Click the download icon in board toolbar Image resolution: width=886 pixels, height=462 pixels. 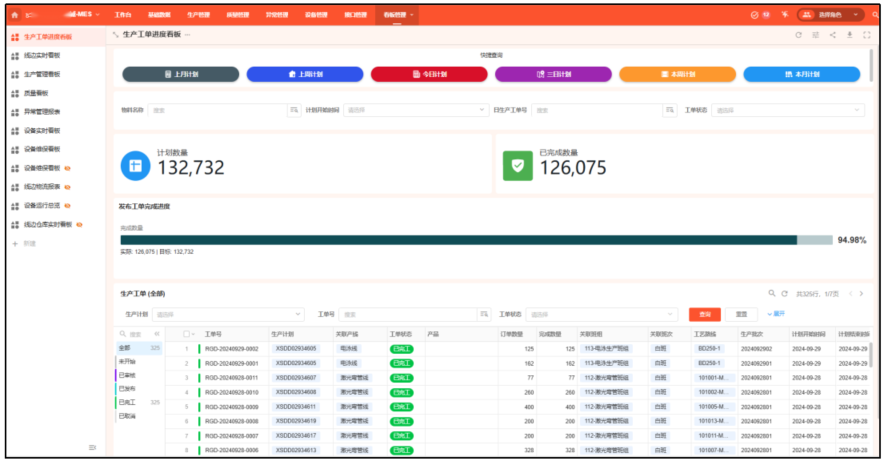tap(849, 35)
